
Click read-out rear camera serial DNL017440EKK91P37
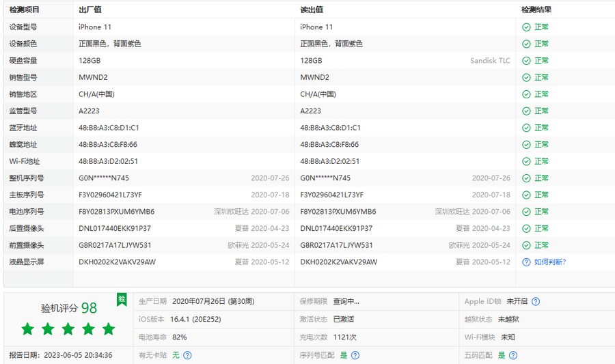(x=336, y=228)
